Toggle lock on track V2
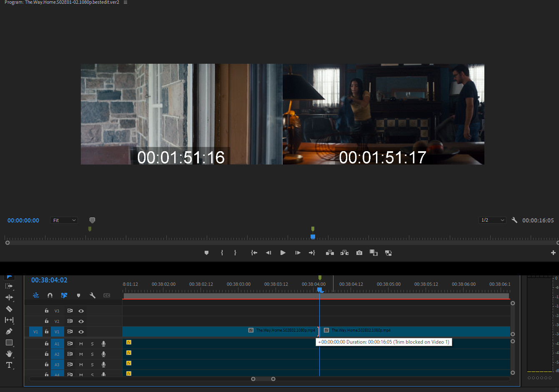The image size is (559, 392). [x=47, y=321]
